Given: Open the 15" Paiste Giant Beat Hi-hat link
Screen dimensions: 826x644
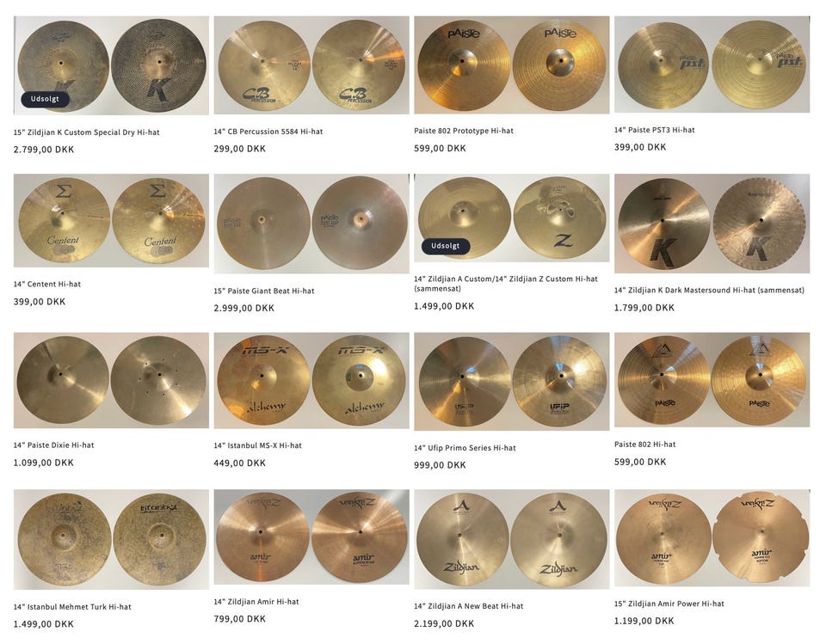Looking at the screenshot, I should pos(264,291).
